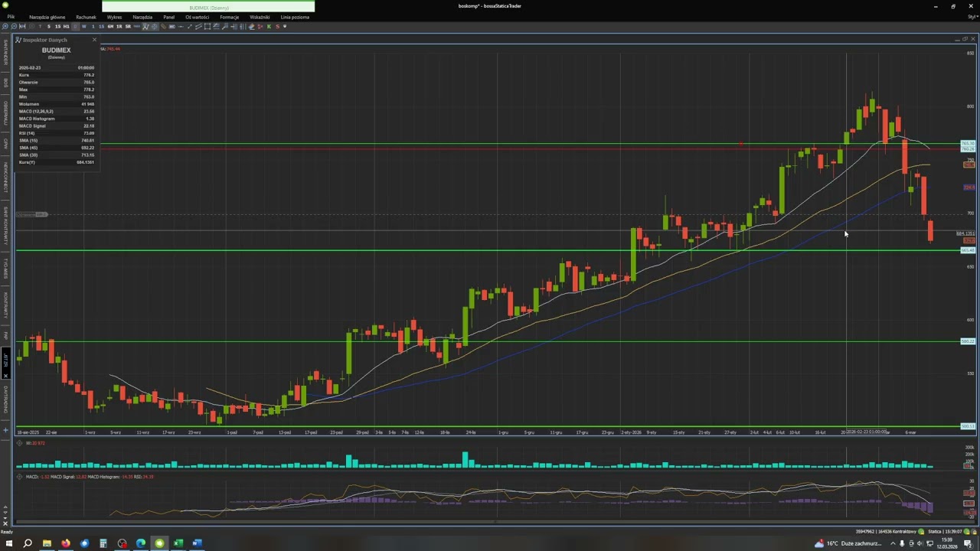Image resolution: width=980 pixels, height=551 pixels.
Task: Set chart range to 6M
Action: (110, 26)
